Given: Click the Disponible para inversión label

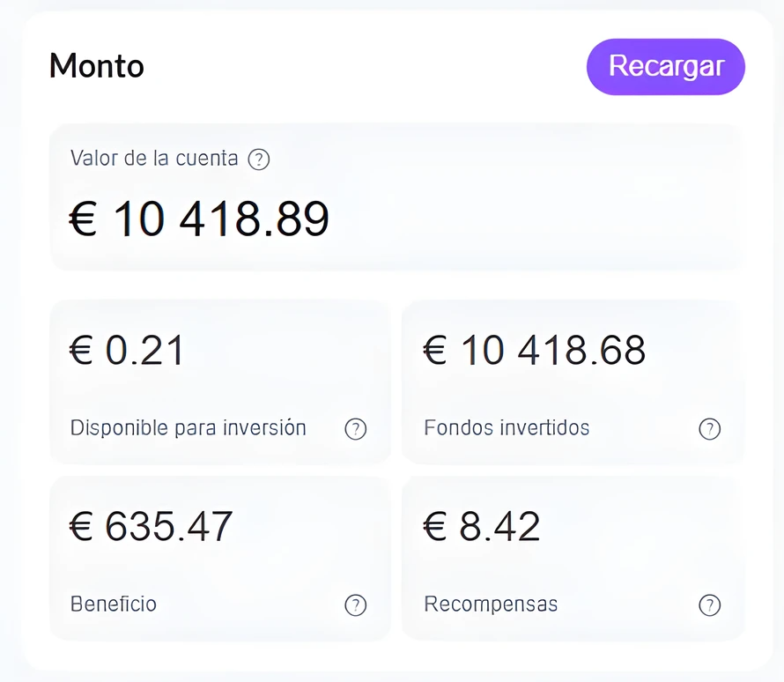Looking at the screenshot, I should 189,428.
